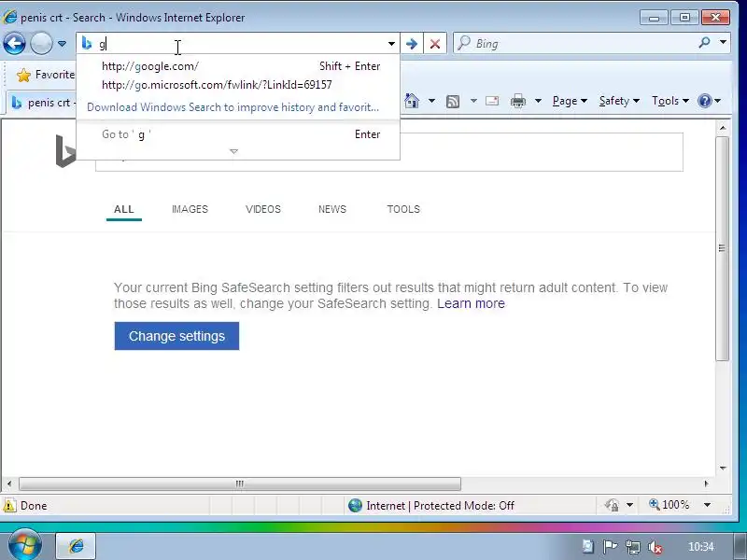Click the scroll left arrow
This screenshot has height=560, width=747.
click(9, 483)
